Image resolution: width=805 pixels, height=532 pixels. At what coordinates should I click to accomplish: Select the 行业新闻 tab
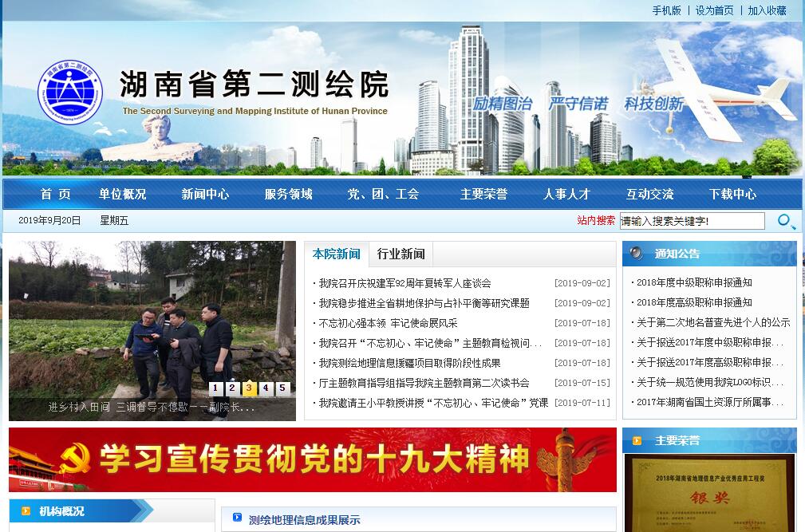401,254
